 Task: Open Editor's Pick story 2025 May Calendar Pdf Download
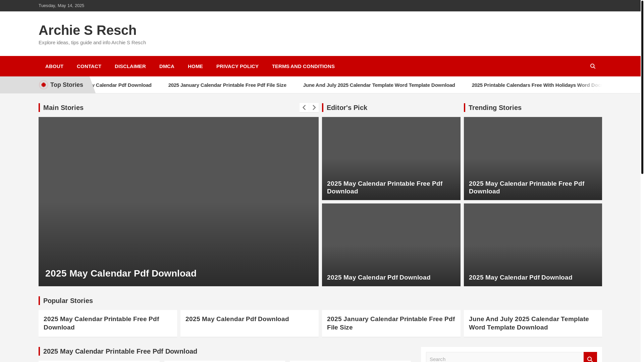click(379, 278)
